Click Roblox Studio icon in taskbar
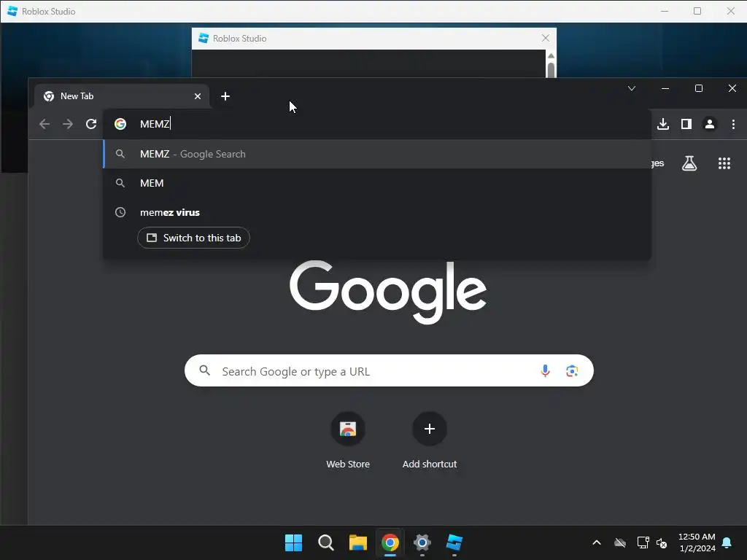Image resolution: width=747 pixels, height=560 pixels. pos(454,542)
